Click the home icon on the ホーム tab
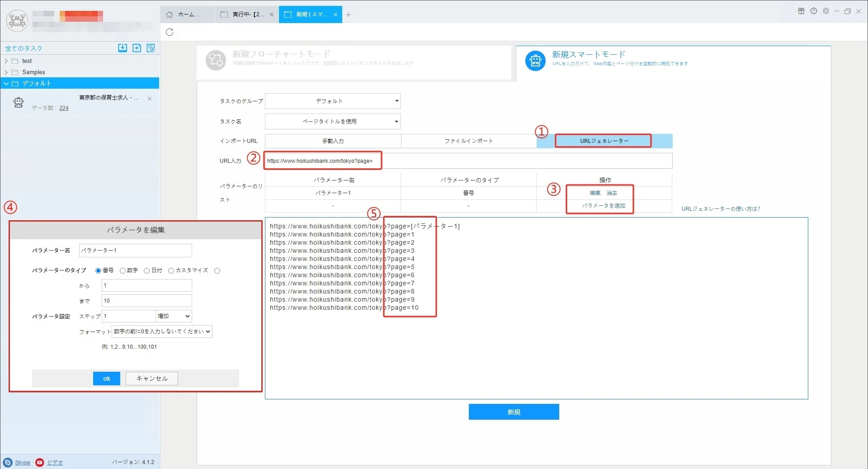Image resolution: width=868 pixels, height=469 pixels. (169, 14)
